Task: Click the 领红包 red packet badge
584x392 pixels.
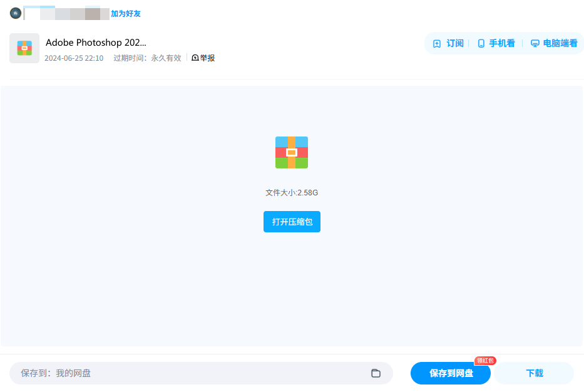Action: 484,360
